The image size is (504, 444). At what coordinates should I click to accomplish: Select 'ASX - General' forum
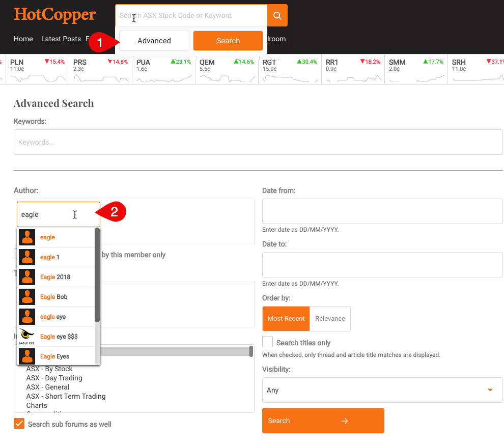(x=47, y=387)
